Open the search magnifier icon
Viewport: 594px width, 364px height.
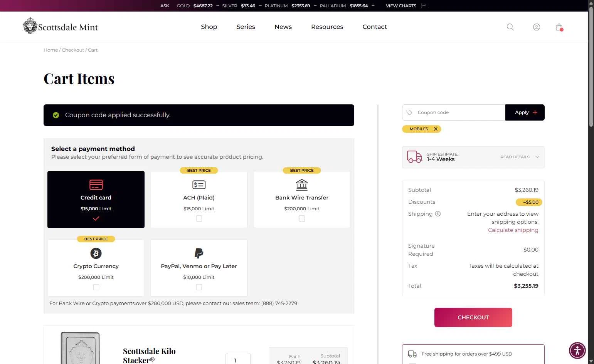pos(510,27)
